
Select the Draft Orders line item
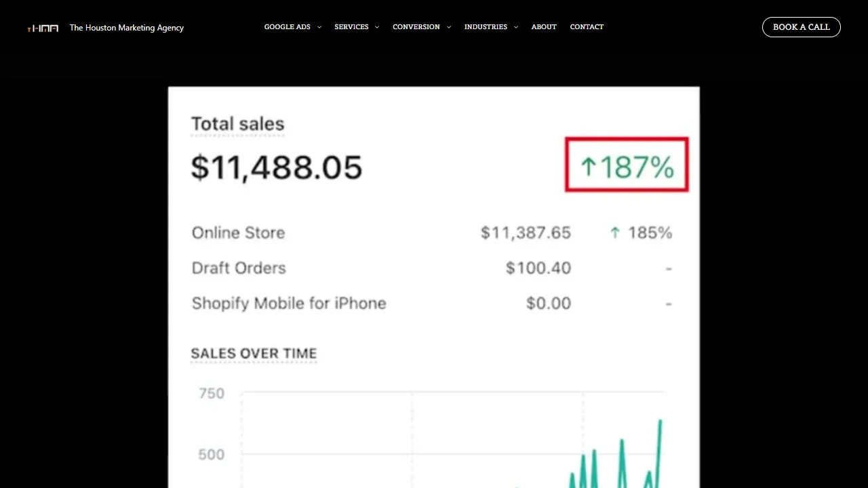(x=239, y=268)
